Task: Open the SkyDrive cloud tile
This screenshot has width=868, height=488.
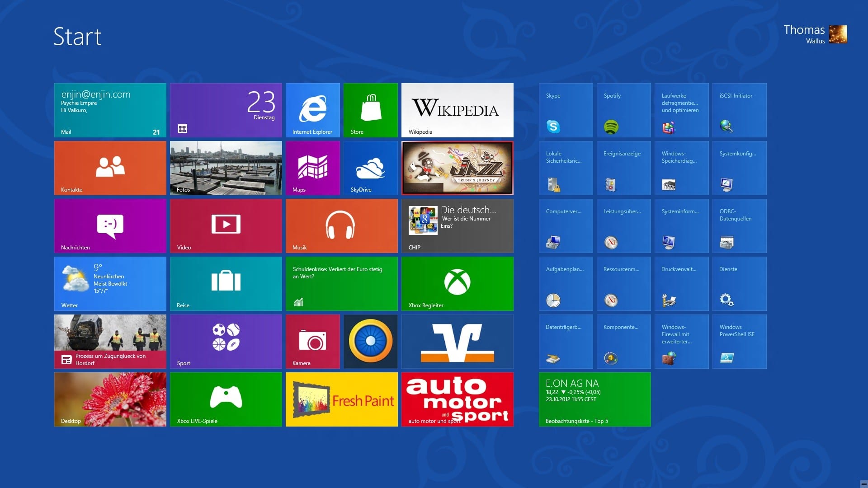Action: pyautogui.click(x=370, y=168)
